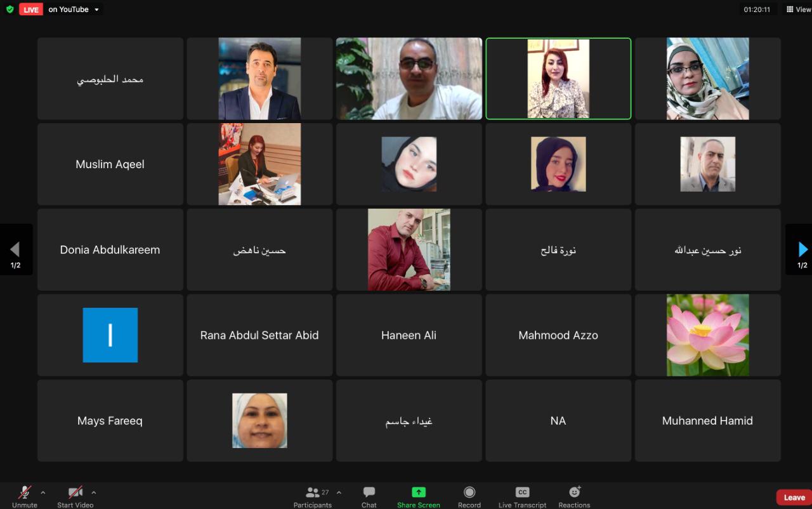Open the Chat panel icon
The width and height of the screenshot is (812, 509).
point(369,492)
